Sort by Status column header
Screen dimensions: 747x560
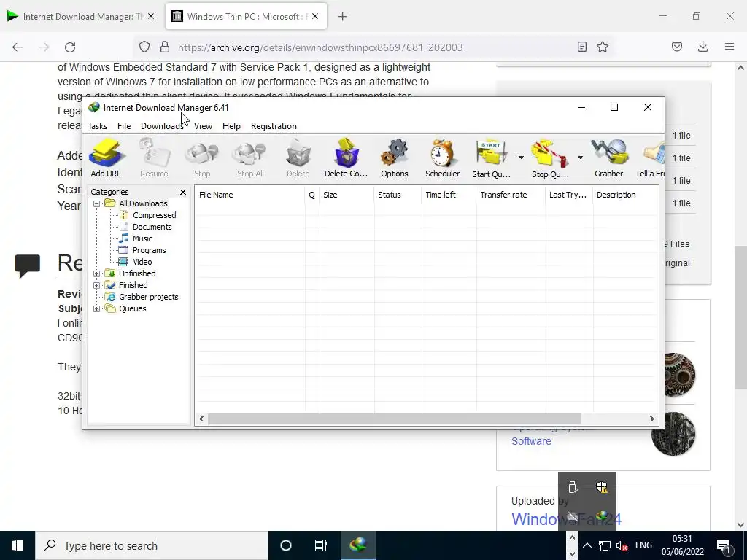click(398, 195)
